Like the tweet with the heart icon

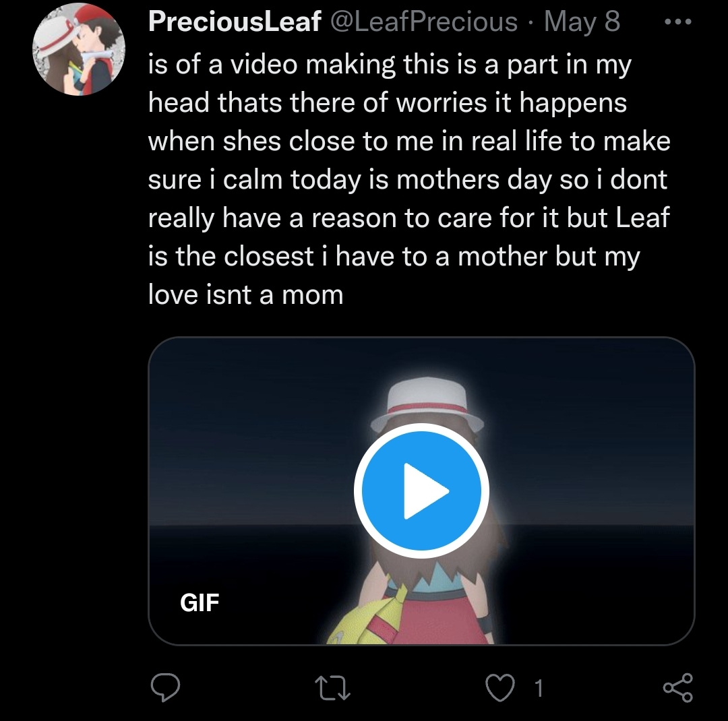[499, 687]
